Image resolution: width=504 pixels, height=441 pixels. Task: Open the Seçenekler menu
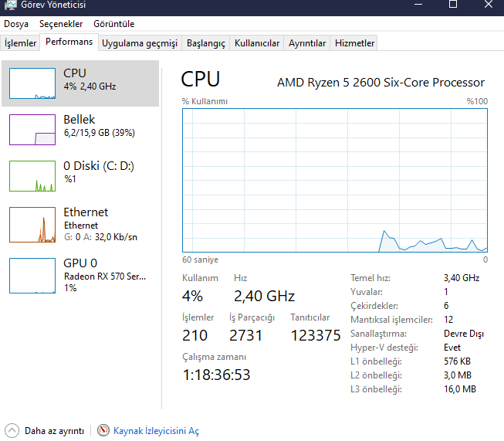click(61, 24)
